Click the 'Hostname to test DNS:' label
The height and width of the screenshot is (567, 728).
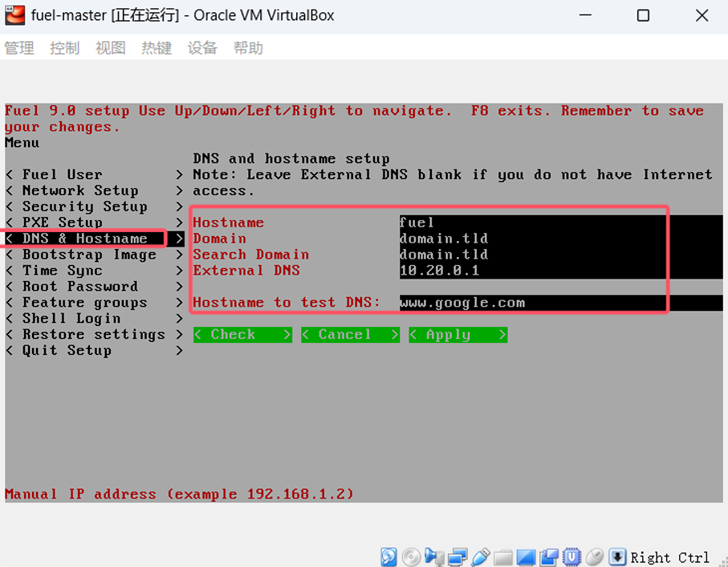[x=287, y=302]
